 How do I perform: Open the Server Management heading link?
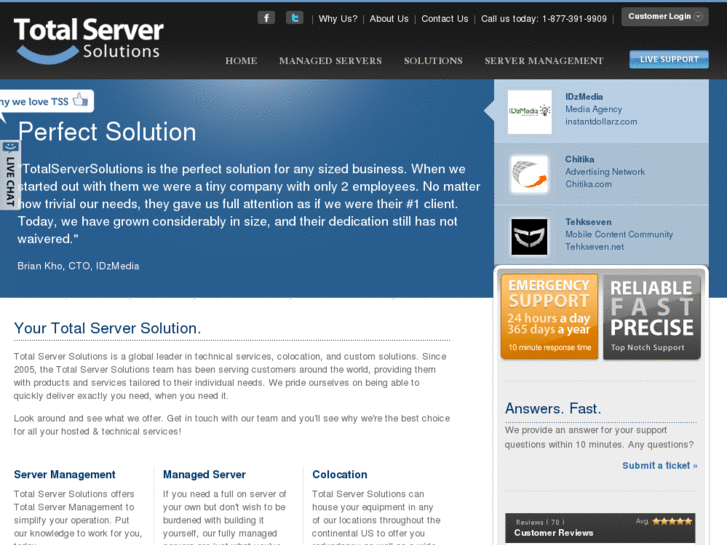tap(64, 474)
